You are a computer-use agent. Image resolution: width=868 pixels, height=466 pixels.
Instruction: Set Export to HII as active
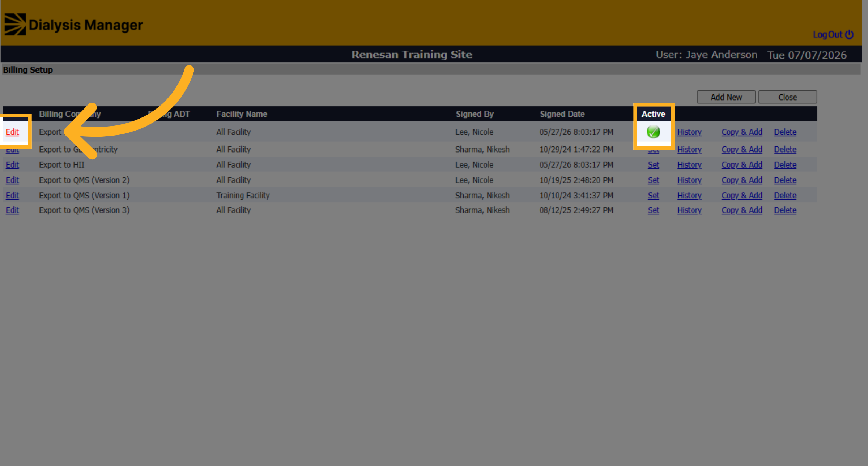pos(653,164)
